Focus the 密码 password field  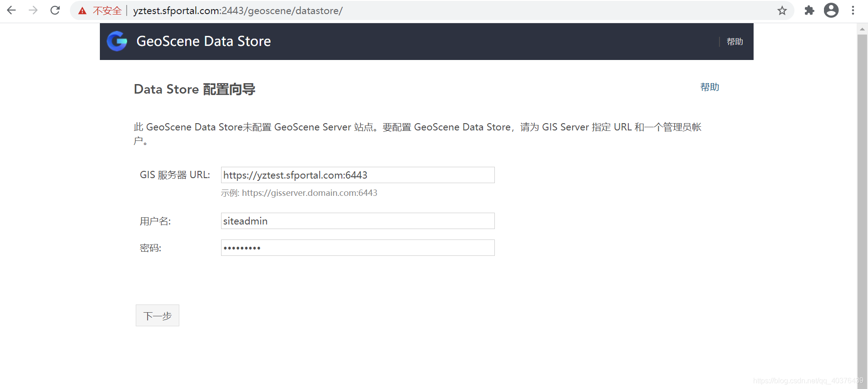(x=358, y=248)
